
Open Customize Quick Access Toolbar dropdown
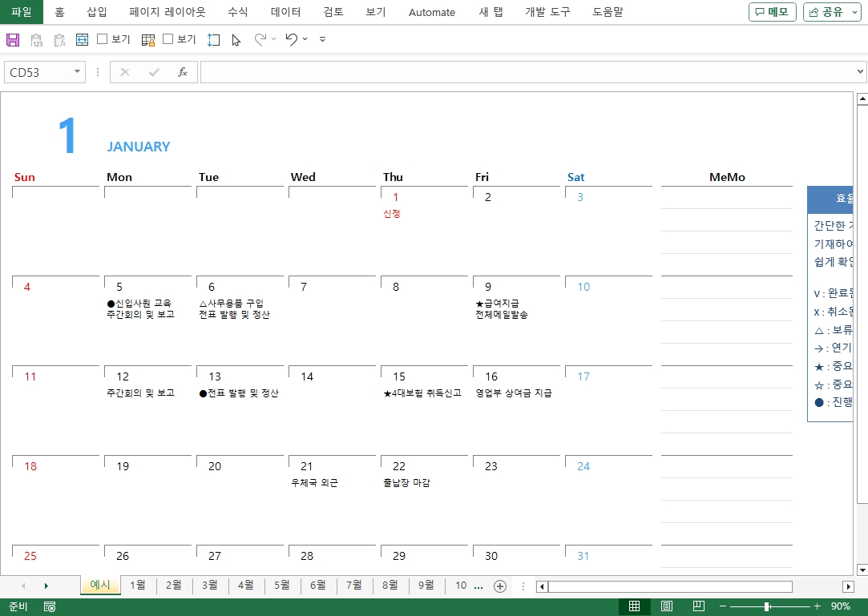[322, 39]
